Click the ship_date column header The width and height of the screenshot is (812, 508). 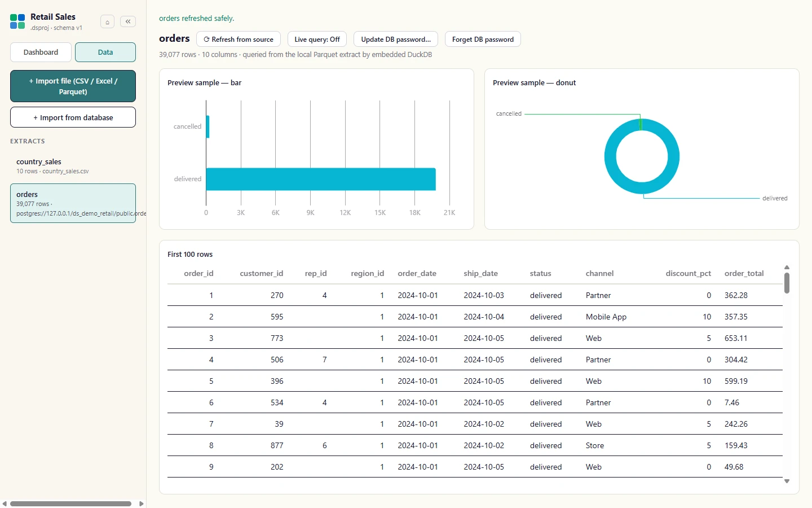(480, 273)
